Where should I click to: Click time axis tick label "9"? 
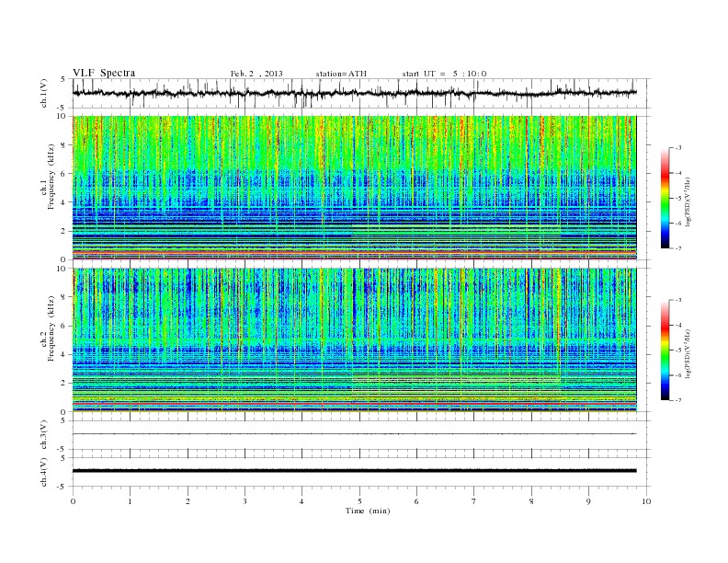click(x=588, y=501)
